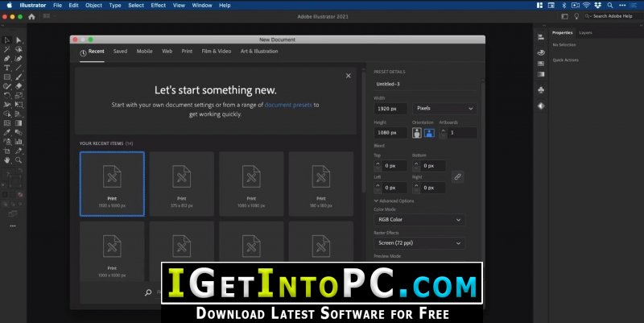The height and width of the screenshot is (323, 644).
Task: Choose the Shape Builder tool
Action: (7, 114)
